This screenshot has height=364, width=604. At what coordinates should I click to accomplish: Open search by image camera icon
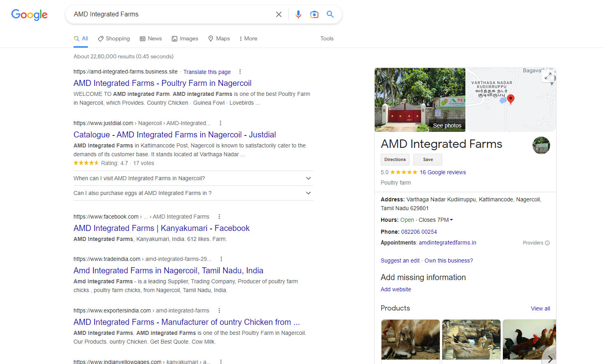click(314, 14)
